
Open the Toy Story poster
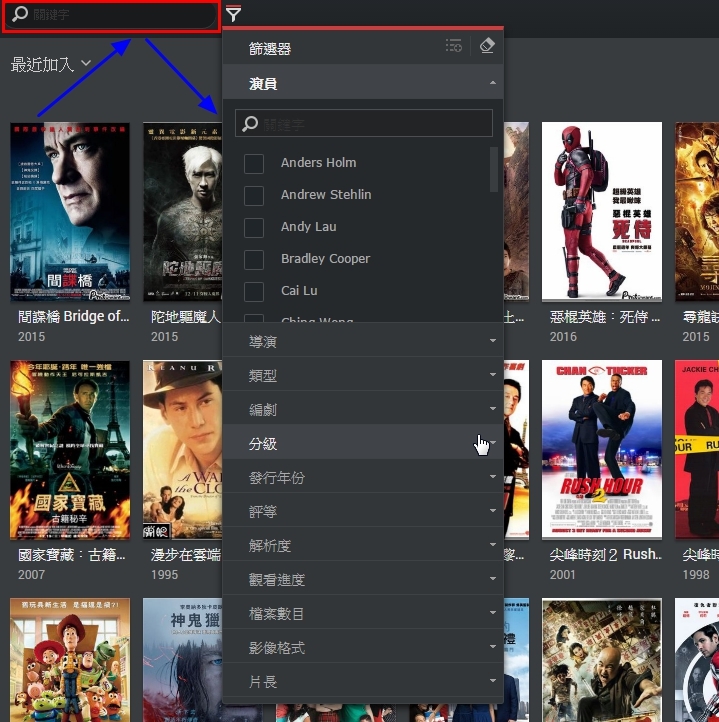[x=70, y=660]
